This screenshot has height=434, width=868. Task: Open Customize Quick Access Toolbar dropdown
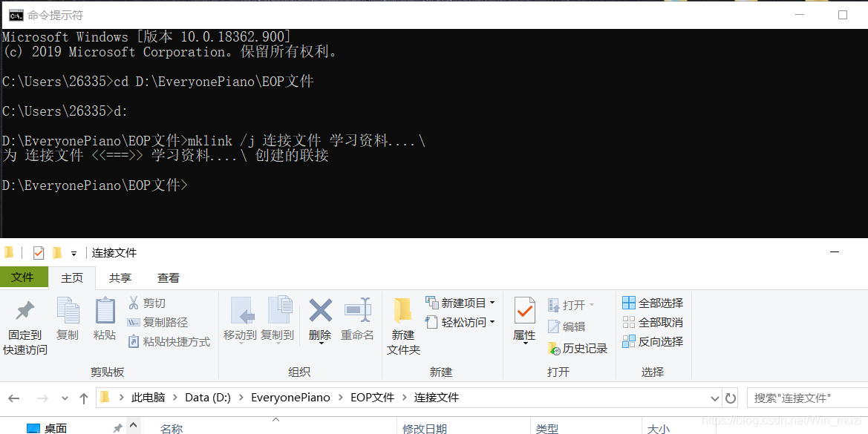[74, 254]
